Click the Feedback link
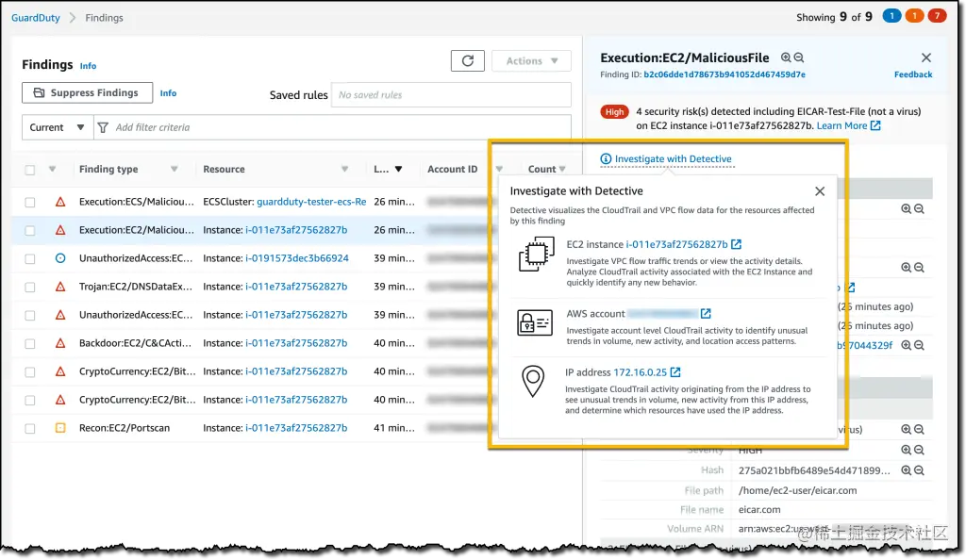The height and width of the screenshot is (560, 966). click(x=913, y=74)
